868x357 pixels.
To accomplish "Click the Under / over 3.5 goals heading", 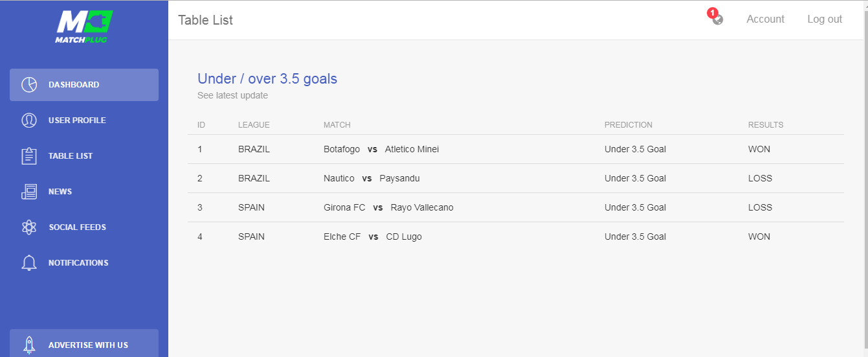I will [267, 79].
